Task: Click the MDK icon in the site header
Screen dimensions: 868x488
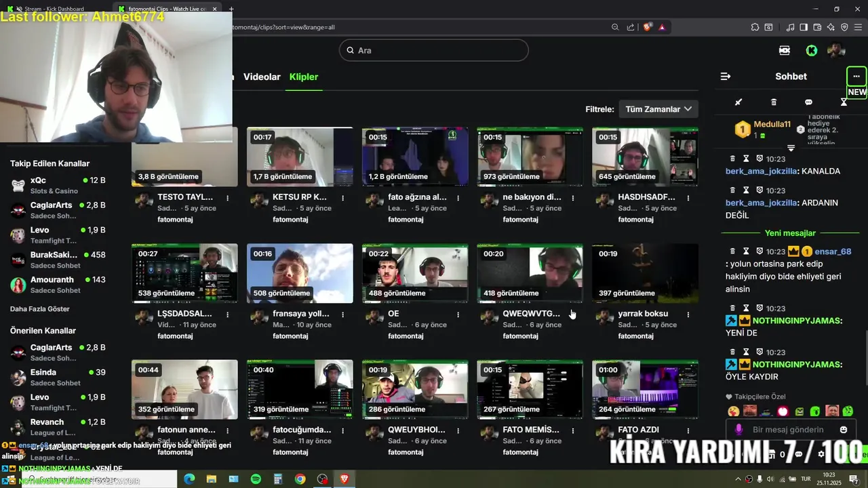Action: click(785, 50)
